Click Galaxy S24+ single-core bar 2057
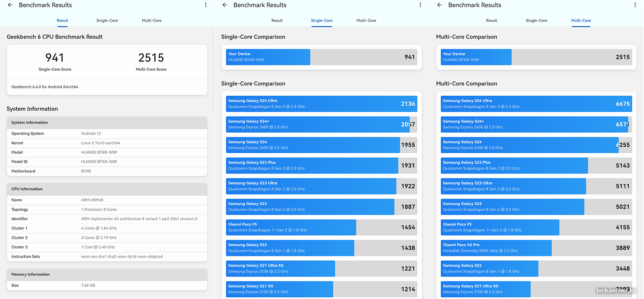The width and height of the screenshot is (644, 299). tap(322, 125)
